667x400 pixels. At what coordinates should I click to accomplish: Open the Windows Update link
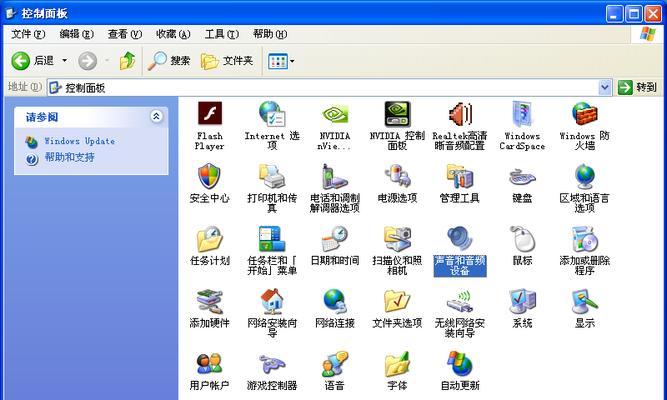pyautogui.click(x=80, y=141)
